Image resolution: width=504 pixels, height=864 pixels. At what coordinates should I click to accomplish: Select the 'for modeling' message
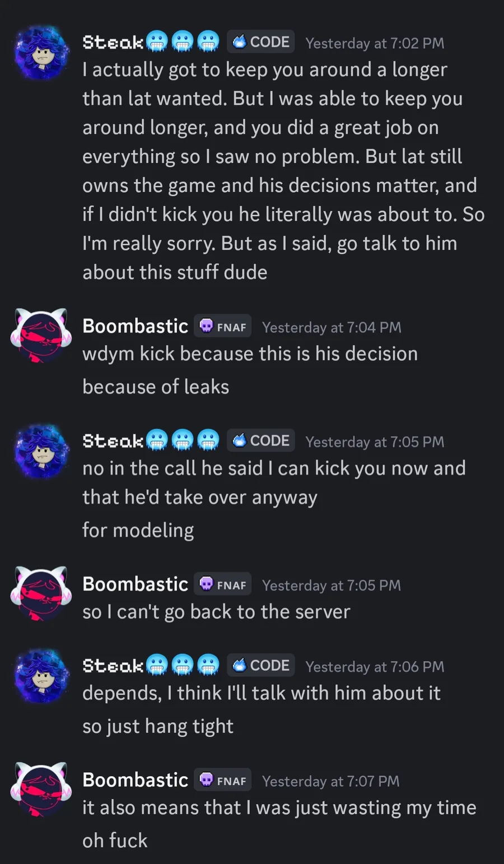tap(138, 530)
